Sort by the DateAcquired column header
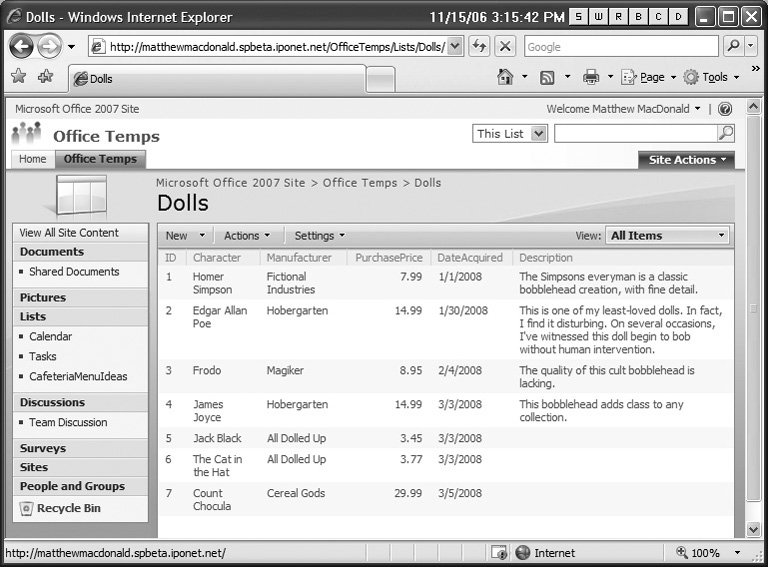The height and width of the screenshot is (567, 768). [470, 258]
